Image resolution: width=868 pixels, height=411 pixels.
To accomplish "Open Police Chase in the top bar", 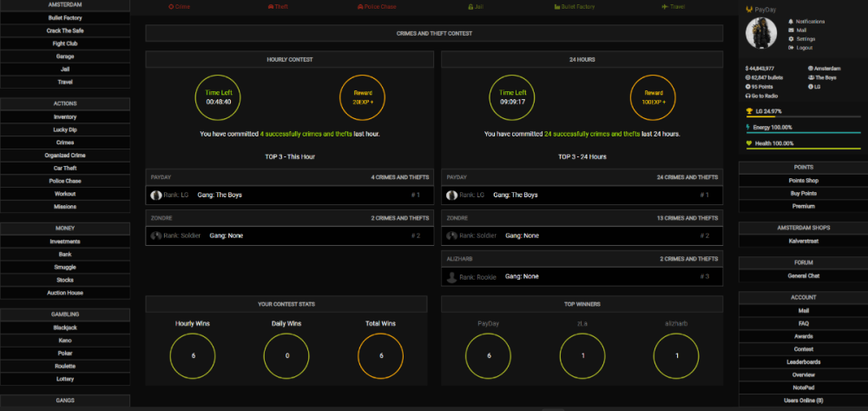I will 378,6.
